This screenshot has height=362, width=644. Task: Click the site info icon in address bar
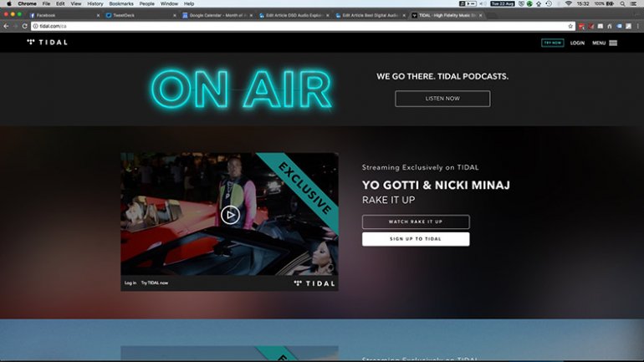35,26
